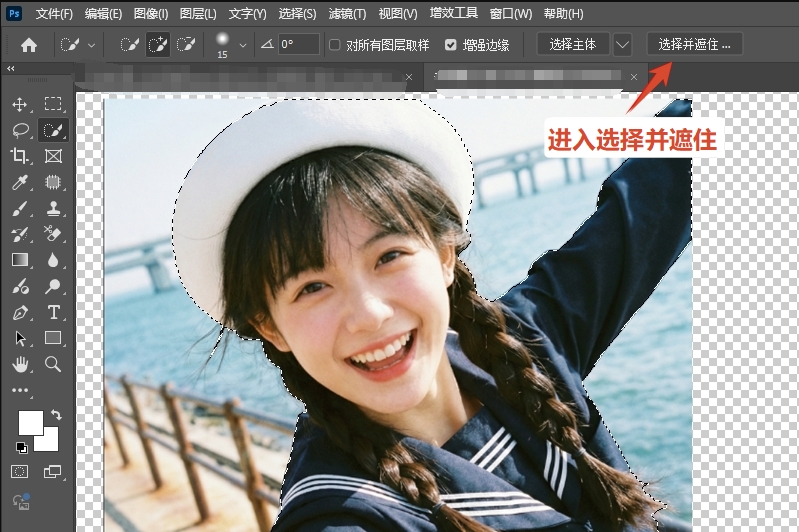The image size is (799, 532).
Task: Open the 帮助(H) menu
Action: coord(563,14)
